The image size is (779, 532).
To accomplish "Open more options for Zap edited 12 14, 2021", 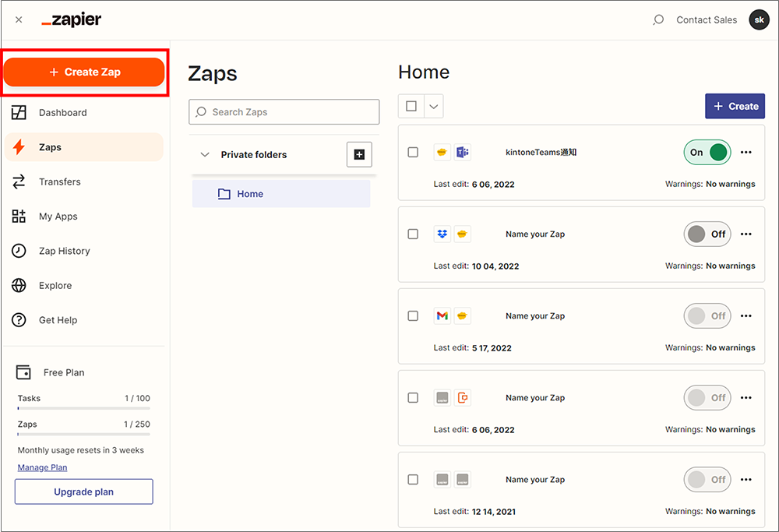I will coord(746,479).
